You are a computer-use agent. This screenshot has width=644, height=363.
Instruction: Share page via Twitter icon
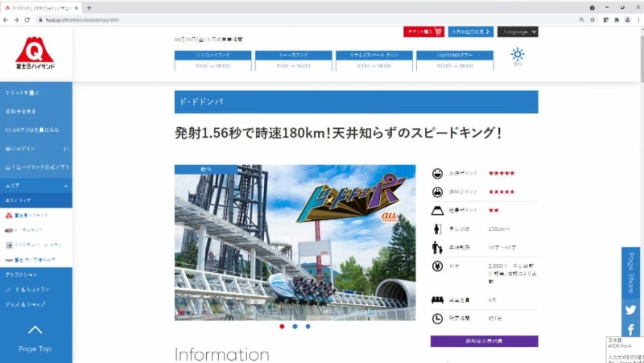pyautogui.click(x=631, y=310)
